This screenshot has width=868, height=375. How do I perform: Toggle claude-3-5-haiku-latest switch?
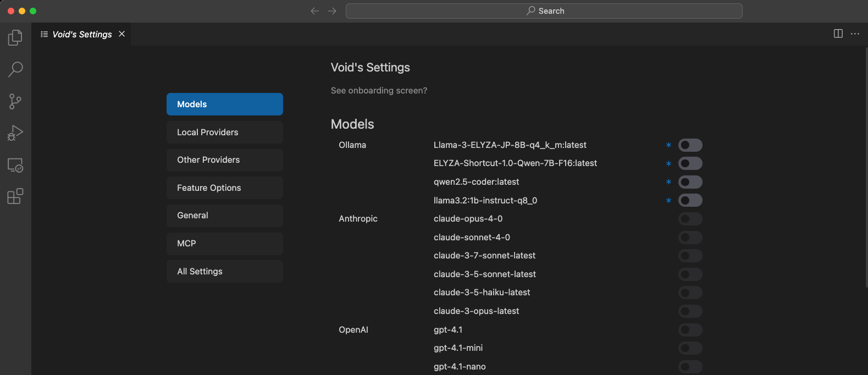(x=690, y=293)
